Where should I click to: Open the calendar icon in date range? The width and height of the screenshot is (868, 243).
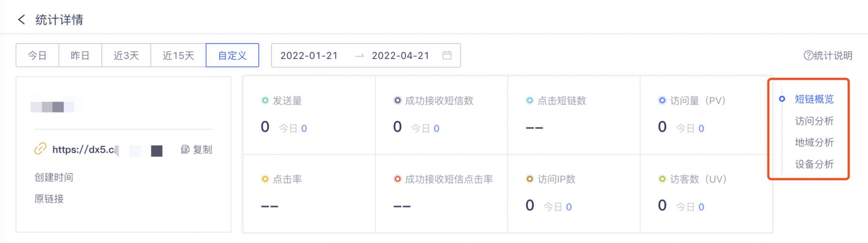pyautogui.click(x=447, y=55)
